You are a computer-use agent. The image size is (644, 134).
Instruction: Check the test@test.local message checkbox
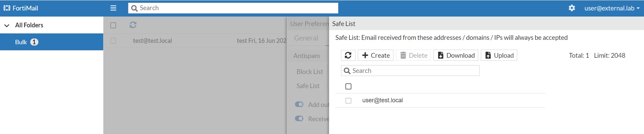click(x=113, y=41)
